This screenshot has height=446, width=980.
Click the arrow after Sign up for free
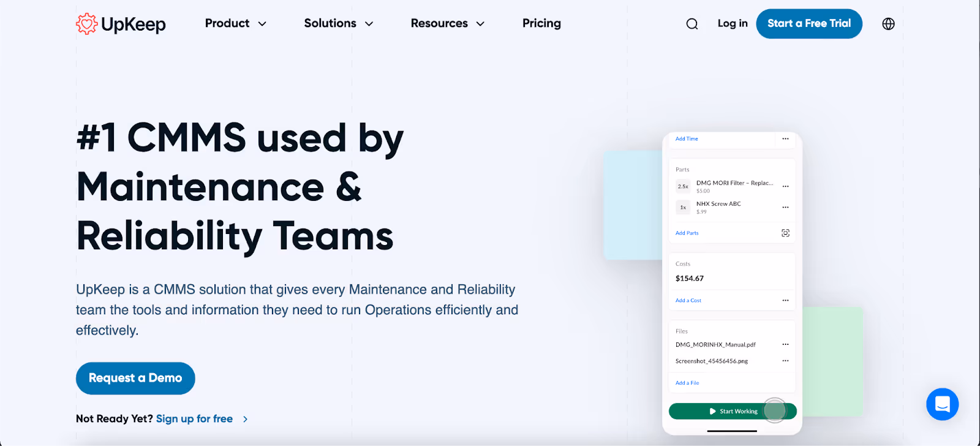click(245, 419)
